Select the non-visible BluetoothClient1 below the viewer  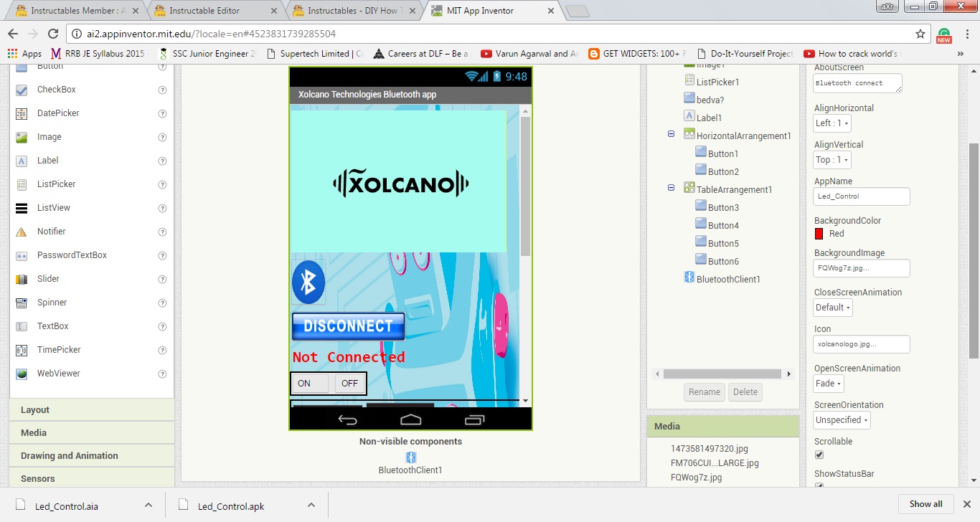[411, 463]
